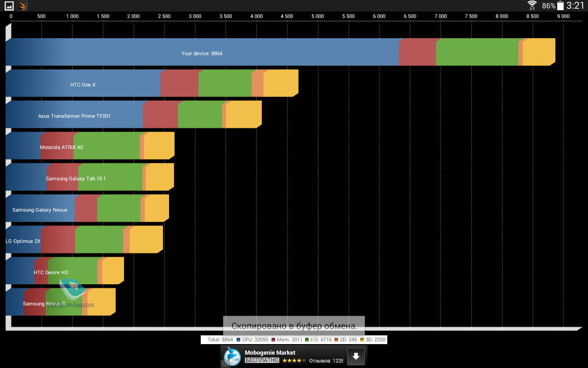Tap the orange 2D legend swatch

click(x=336, y=340)
